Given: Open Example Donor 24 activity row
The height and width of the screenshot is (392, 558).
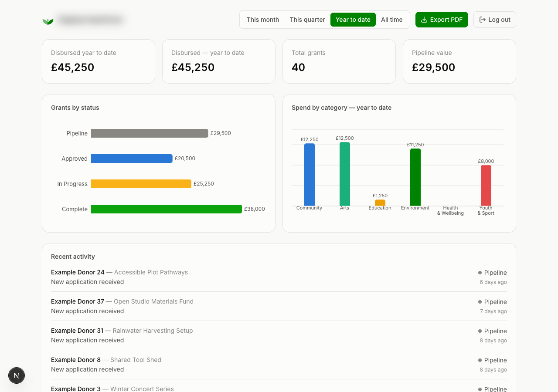Looking at the screenshot, I should (279, 277).
